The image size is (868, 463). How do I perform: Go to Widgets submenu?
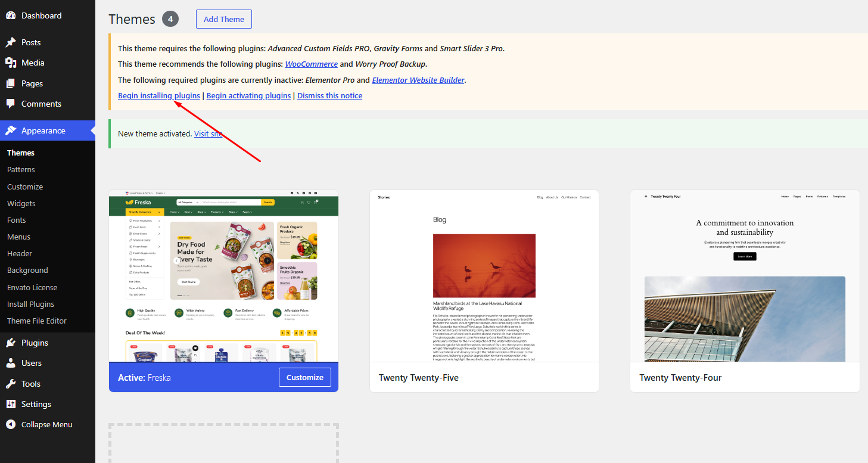21,203
